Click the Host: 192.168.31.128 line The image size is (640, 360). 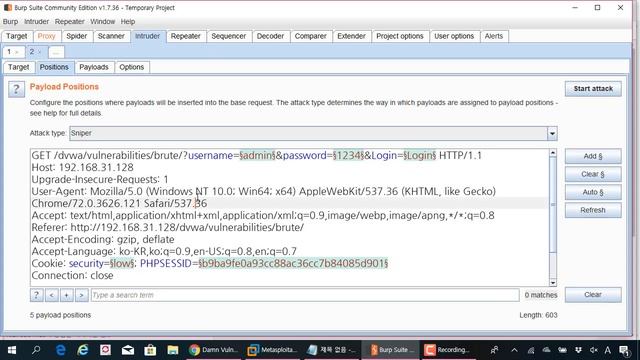tap(82, 168)
